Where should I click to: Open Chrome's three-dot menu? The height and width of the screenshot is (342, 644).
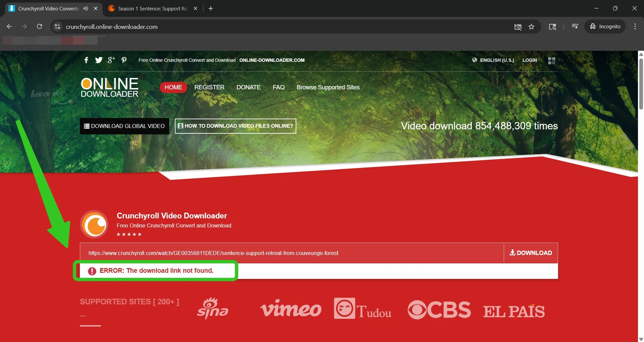[635, 27]
